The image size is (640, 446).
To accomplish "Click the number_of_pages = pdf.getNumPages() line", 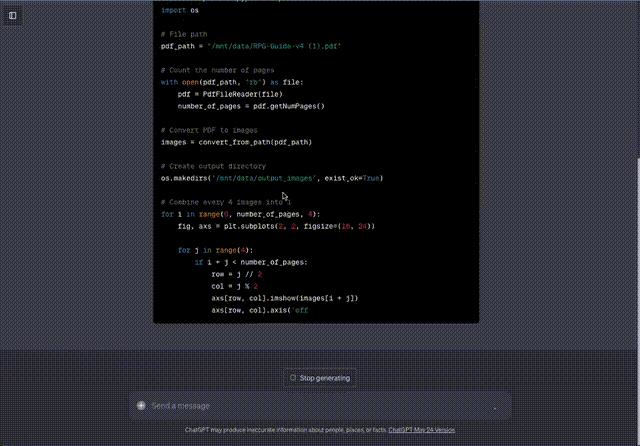I will pyautogui.click(x=251, y=106).
